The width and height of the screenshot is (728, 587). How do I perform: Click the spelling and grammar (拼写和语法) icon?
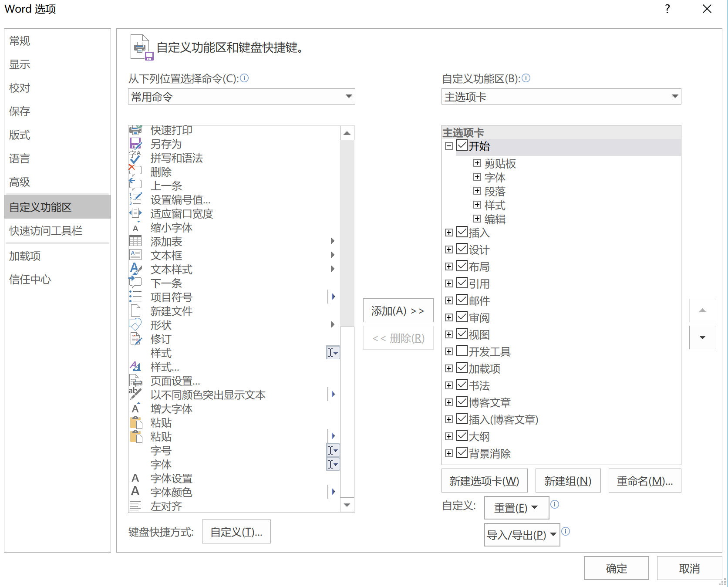click(135, 157)
